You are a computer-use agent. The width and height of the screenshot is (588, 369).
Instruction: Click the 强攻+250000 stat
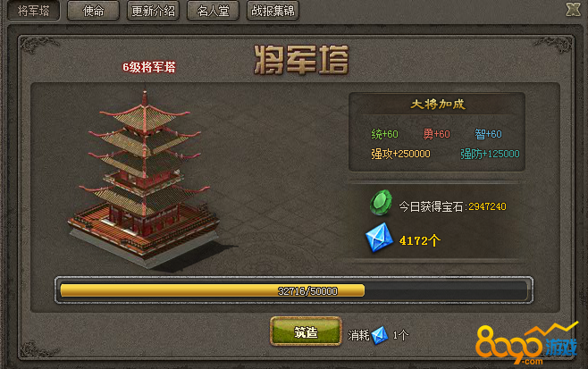point(400,154)
